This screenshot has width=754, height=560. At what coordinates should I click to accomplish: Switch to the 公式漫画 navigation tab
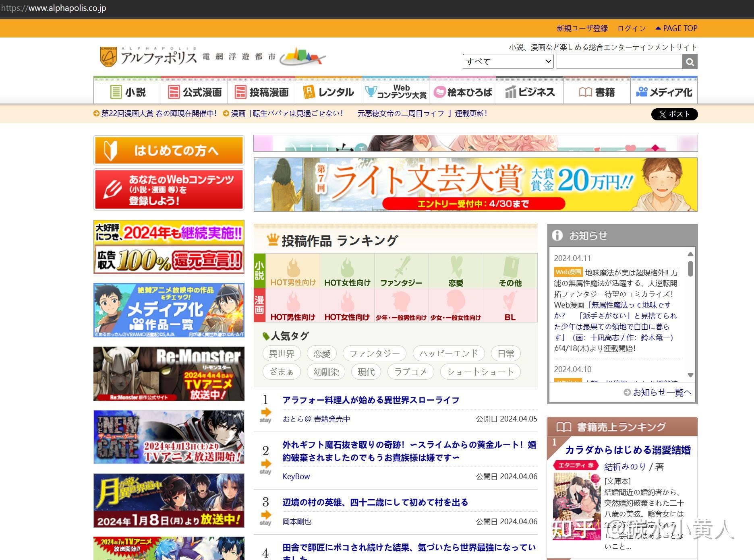pos(195,91)
